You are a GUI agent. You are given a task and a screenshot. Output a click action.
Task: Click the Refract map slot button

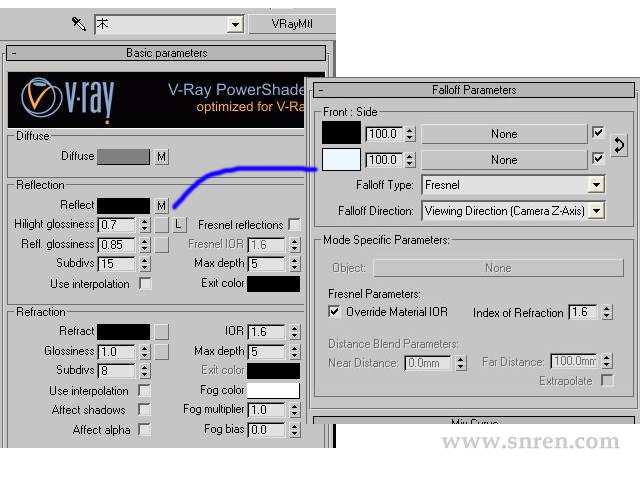tap(162, 332)
